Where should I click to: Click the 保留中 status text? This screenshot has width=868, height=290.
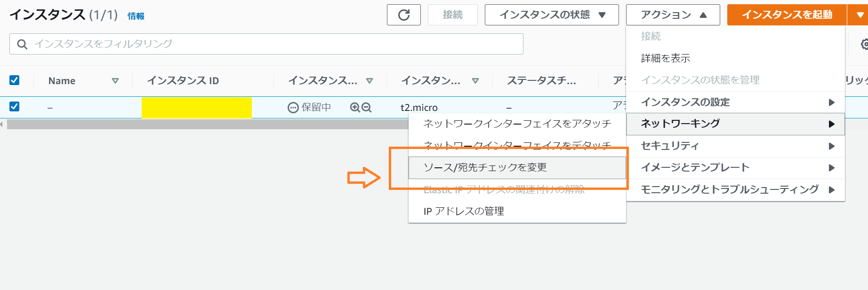click(x=316, y=107)
